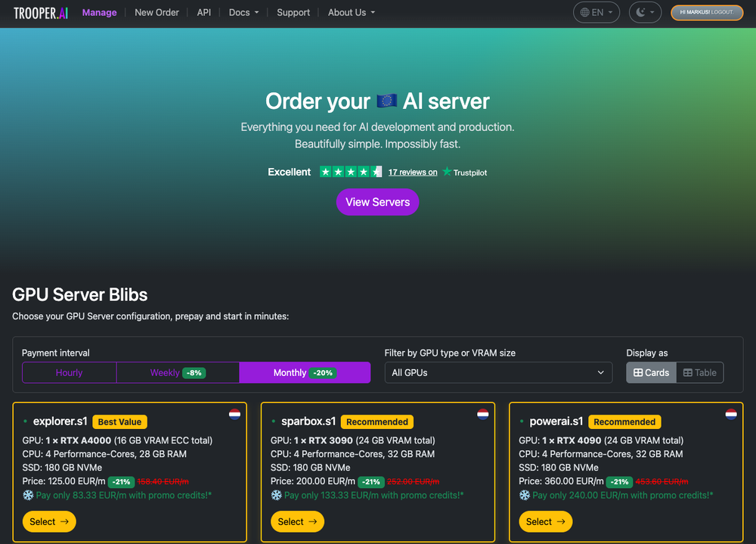Click the snowflake promo icon on sparbox.s1
Viewport: 756px width, 544px height.
[276, 495]
